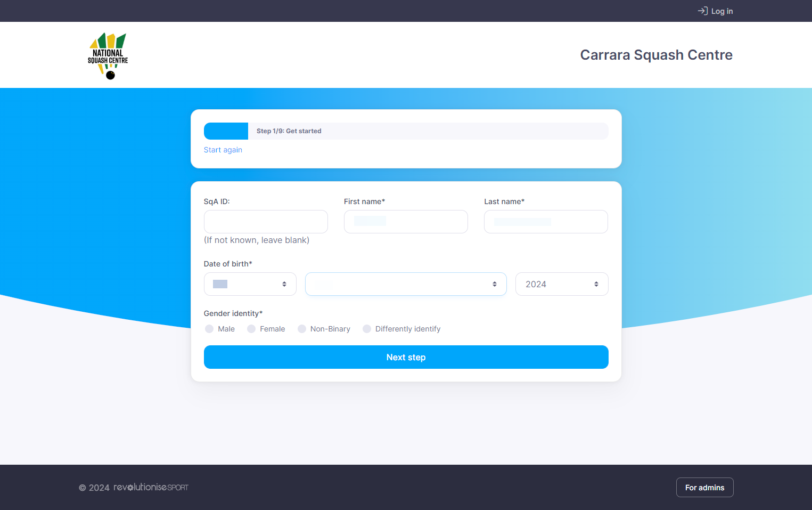Viewport: 812px width, 510px height.
Task: Click the National Squash Centre logo
Action: [x=108, y=56]
